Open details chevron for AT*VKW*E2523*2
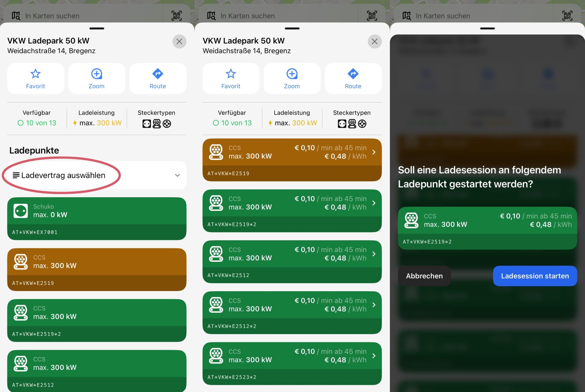Image resolution: width=585 pixels, height=392 pixels. point(374,356)
